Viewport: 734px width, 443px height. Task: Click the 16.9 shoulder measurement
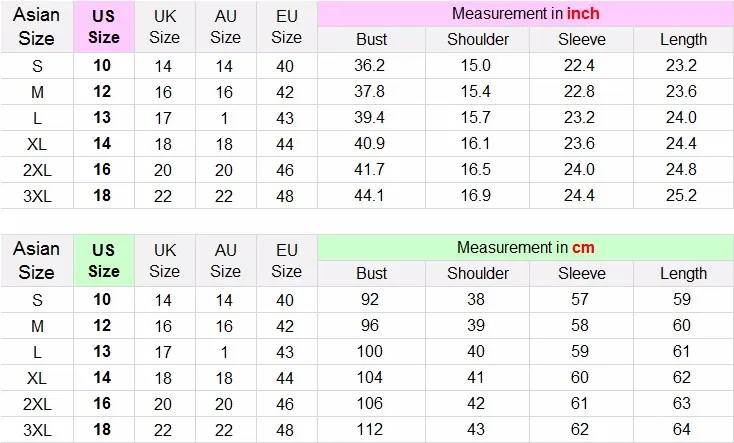tap(477, 195)
